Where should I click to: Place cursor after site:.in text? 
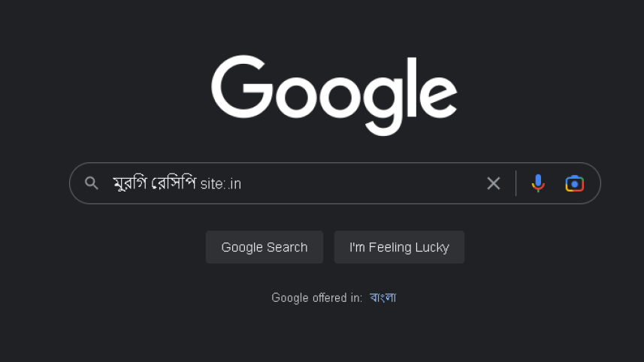(242, 183)
